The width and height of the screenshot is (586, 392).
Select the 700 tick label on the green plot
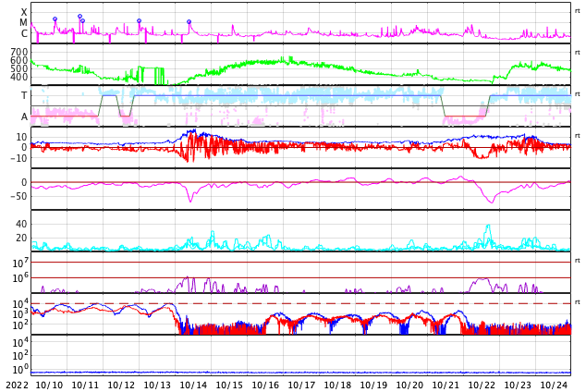click(19, 52)
